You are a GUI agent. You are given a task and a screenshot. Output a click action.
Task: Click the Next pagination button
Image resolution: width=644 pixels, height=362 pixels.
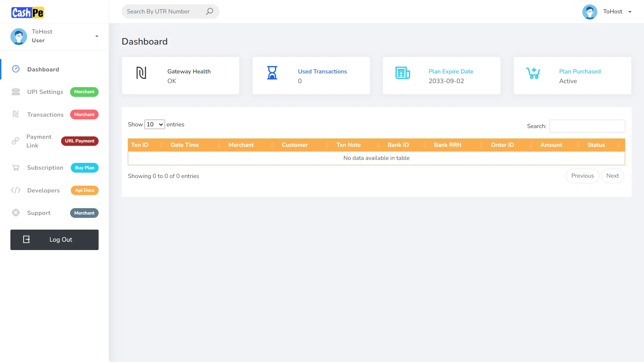(612, 176)
